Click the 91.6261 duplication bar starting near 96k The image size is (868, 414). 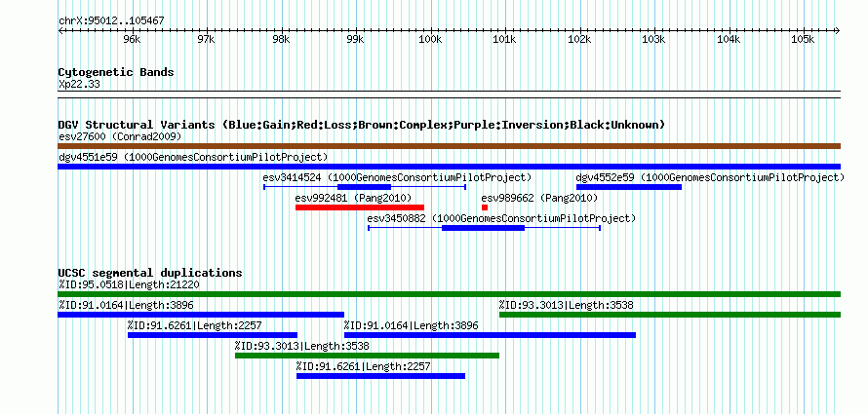[x=213, y=335]
